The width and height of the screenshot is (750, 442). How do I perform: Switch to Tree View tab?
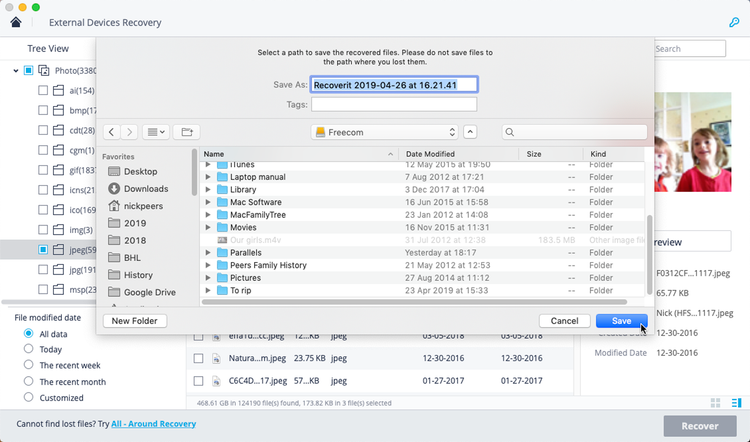tap(48, 48)
